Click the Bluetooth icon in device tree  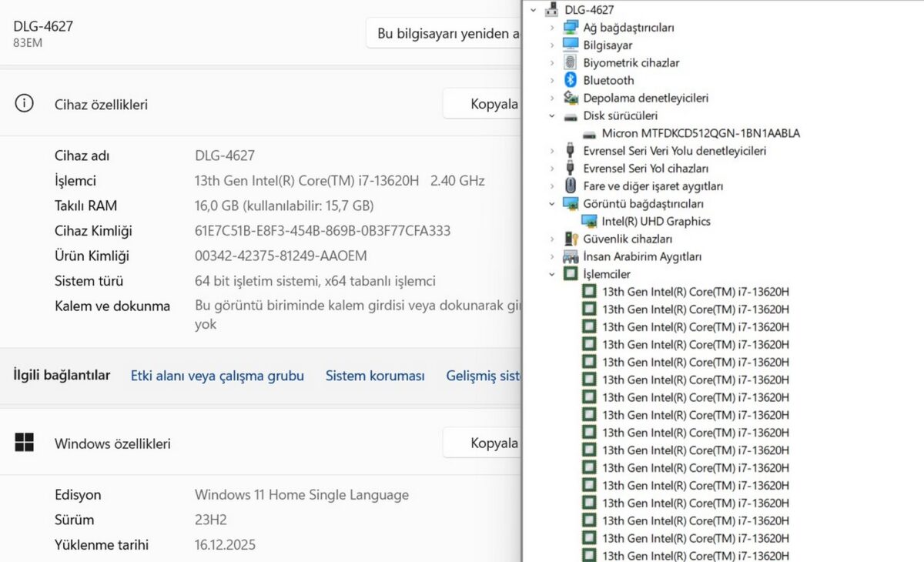click(x=571, y=80)
